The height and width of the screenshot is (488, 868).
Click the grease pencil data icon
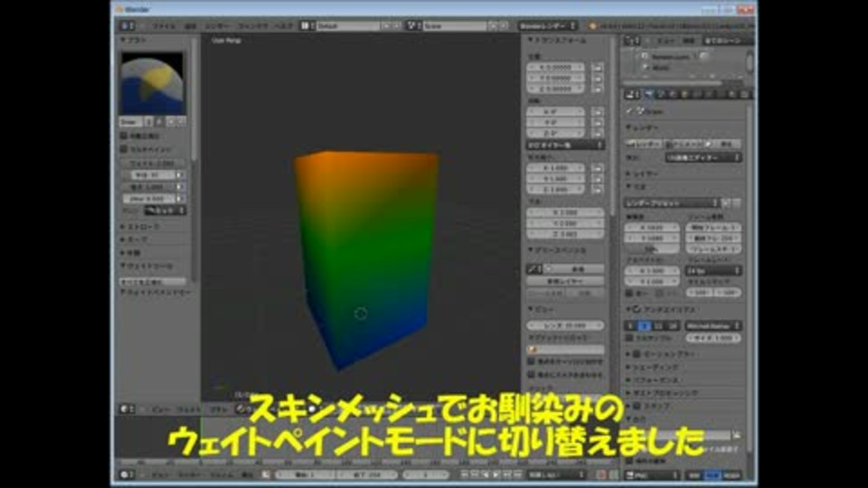pyautogui.click(x=534, y=269)
